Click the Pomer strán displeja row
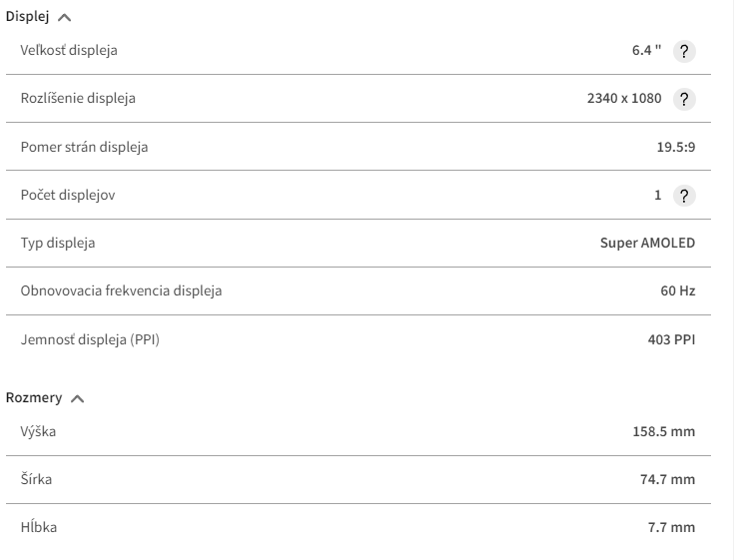The image size is (734, 560). 359,147
